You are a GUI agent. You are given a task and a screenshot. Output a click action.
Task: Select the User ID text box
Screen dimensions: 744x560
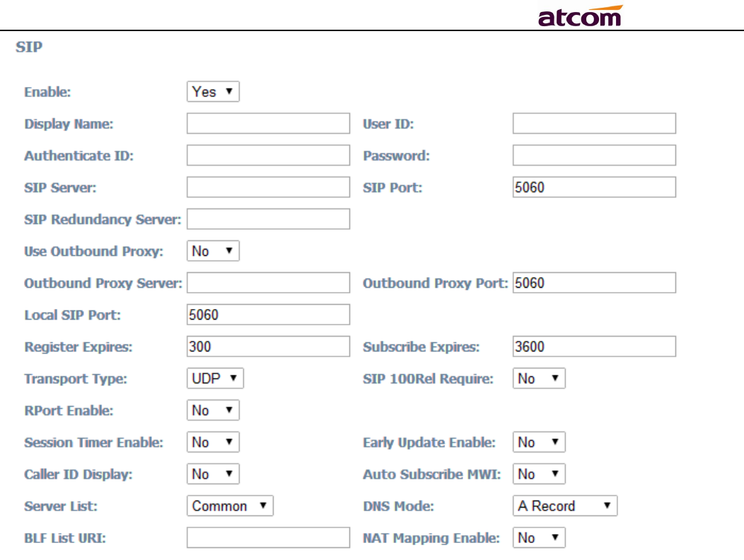[595, 124]
